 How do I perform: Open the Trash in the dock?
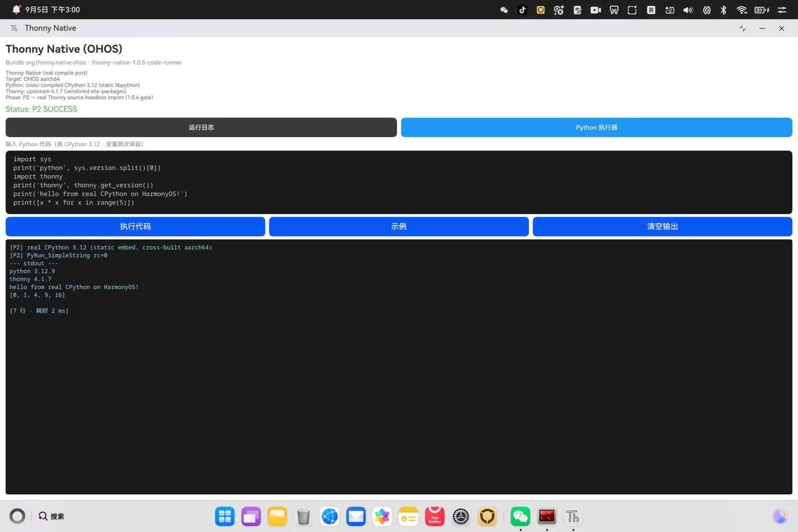pyautogui.click(x=303, y=516)
